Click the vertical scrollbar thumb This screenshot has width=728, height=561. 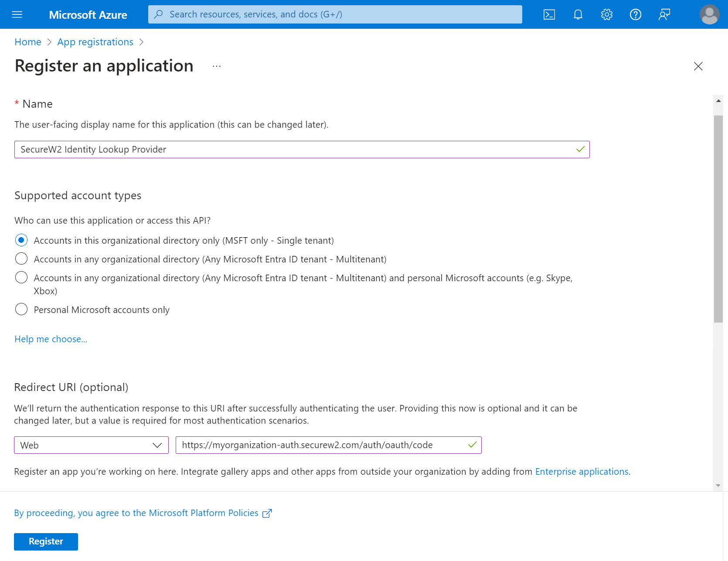[718, 218]
